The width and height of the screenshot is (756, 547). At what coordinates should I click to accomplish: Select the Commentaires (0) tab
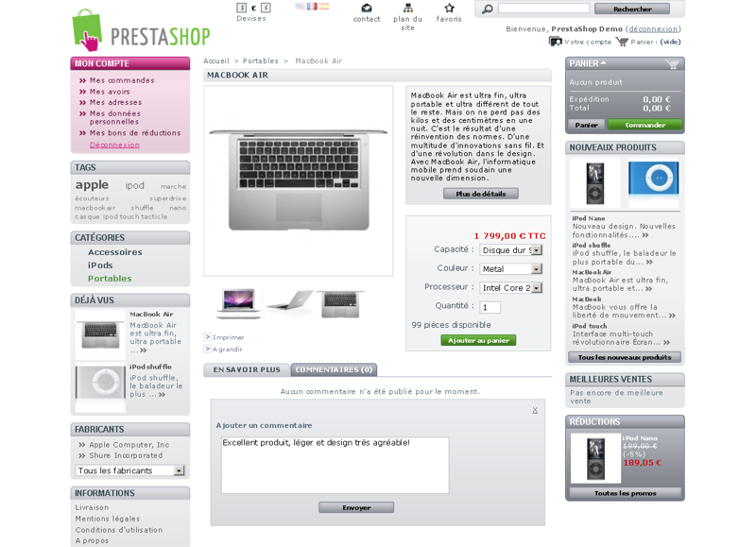click(x=335, y=369)
